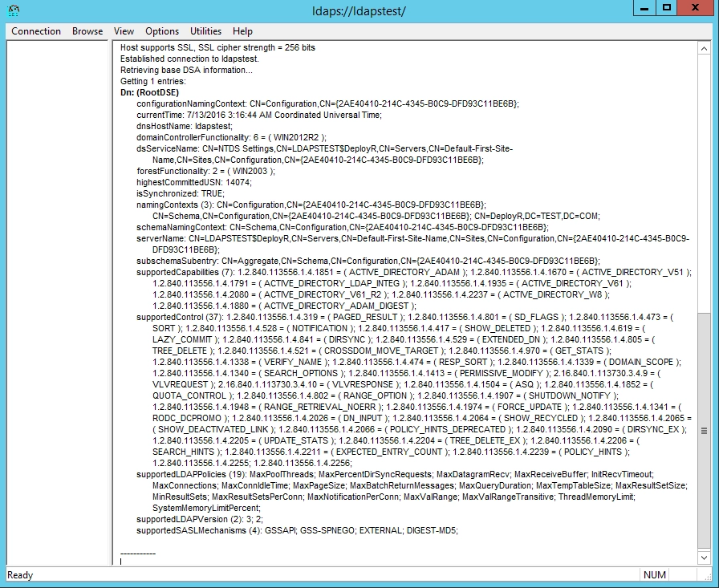The image size is (719, 588).
Task: Click the 'schemaNamingContext' line
Action: pyautogui.click(x=342, y=227)
